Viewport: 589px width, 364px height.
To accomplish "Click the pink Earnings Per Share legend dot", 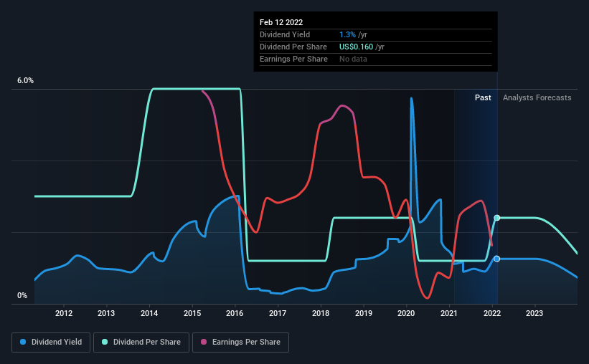I will (204, 342).
